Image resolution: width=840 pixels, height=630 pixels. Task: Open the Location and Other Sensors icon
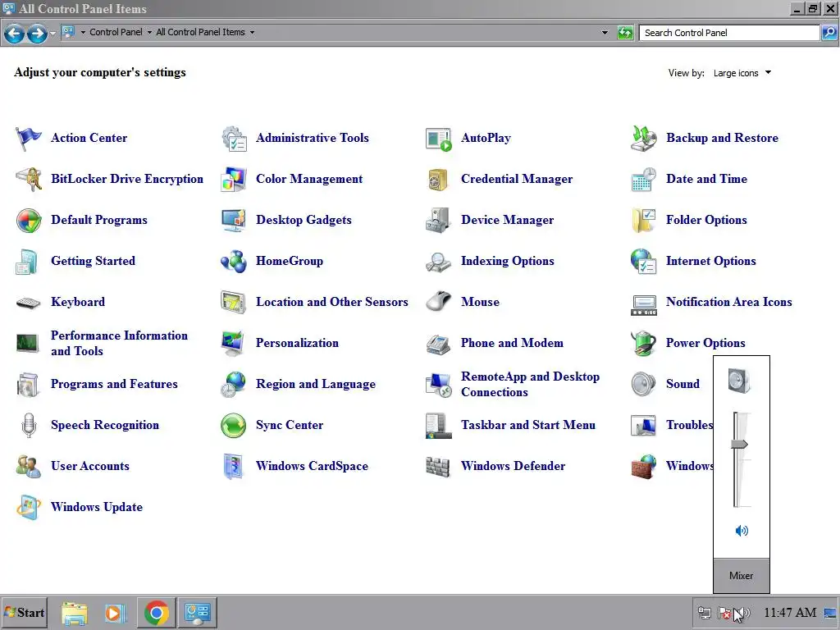(234, 302)
